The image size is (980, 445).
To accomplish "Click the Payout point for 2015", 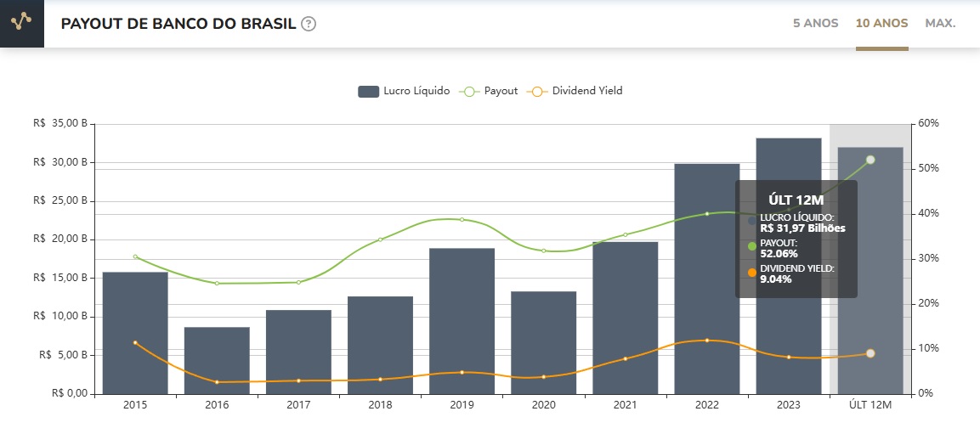I will [x=135, y=256].
